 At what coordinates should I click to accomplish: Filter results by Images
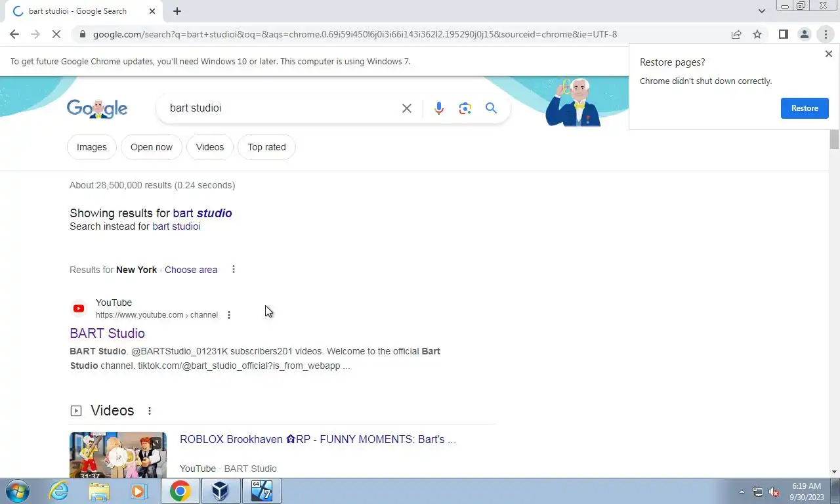tap(92, 147)
